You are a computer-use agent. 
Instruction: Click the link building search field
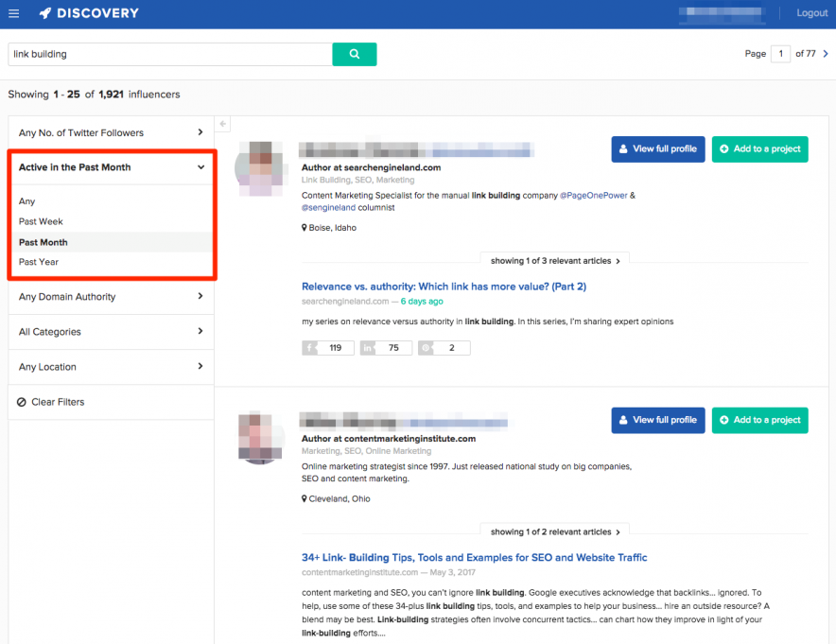tap(170, 55)
